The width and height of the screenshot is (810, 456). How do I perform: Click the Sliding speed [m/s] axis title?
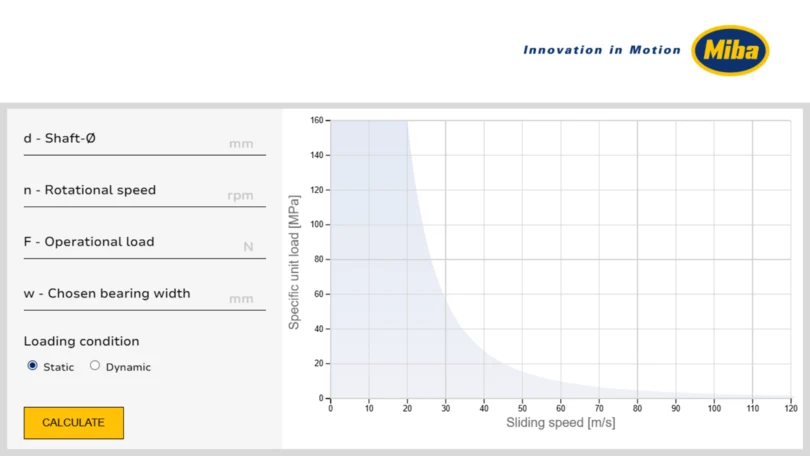[560, 423]
